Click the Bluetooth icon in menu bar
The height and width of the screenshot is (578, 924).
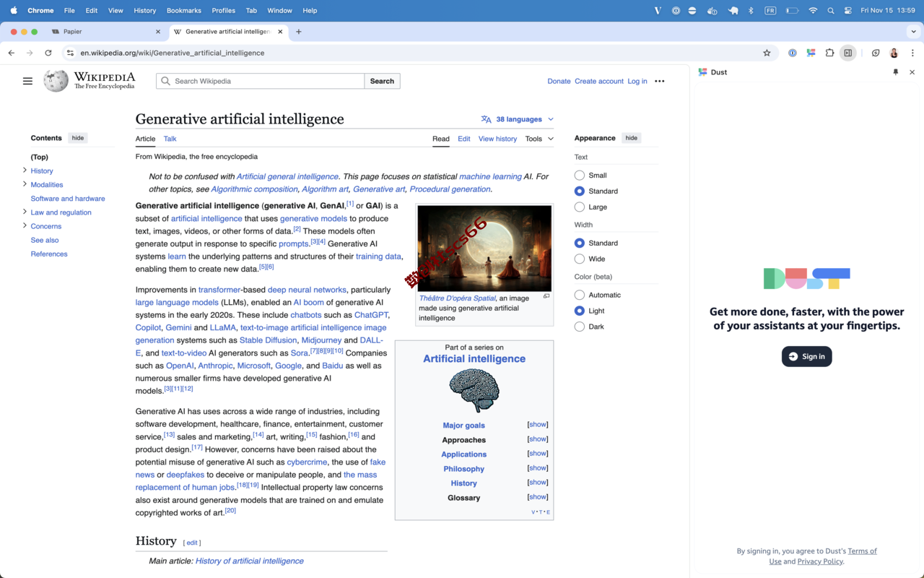(751, 11)
